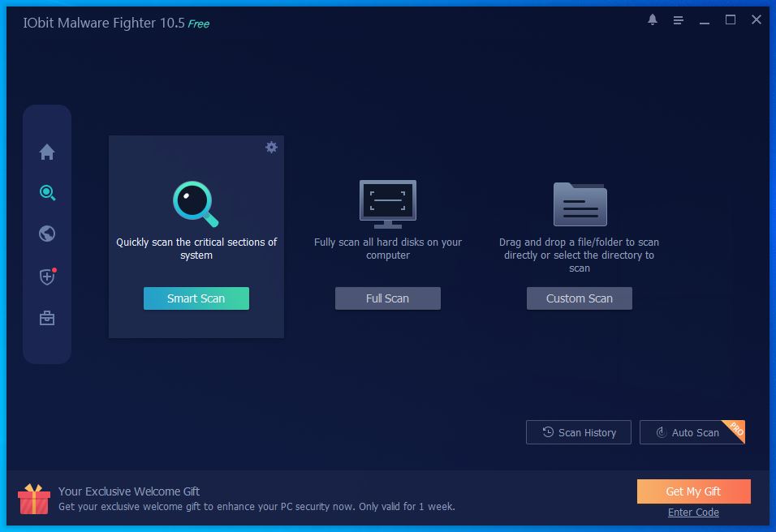Close the IObit Malware Fighter window

756,19
